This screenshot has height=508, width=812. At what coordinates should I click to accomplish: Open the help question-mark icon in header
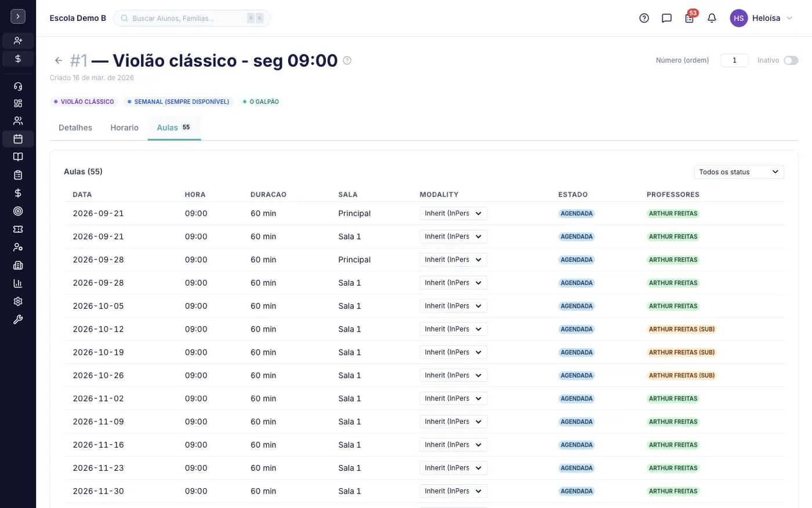tap(644, 18)
